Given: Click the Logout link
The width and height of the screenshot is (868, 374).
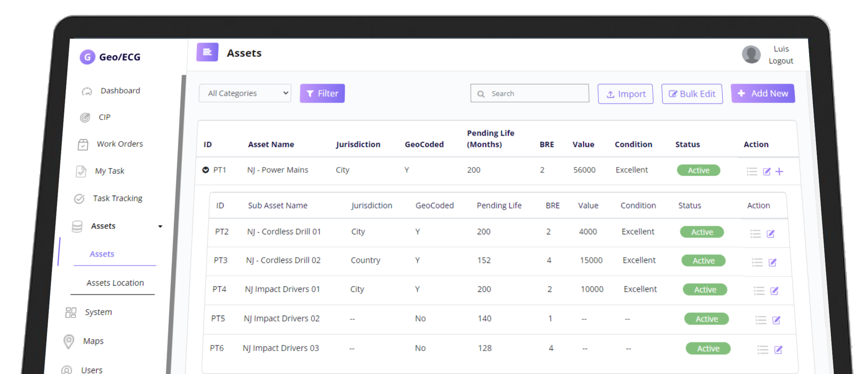Looking at the screenshot, I should [x=781, y=61].
